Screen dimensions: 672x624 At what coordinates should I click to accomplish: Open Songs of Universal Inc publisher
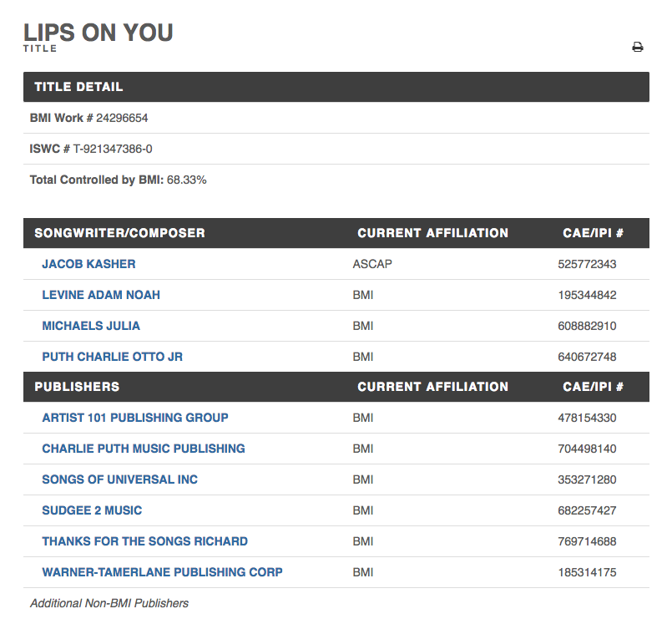pos(119,479)
